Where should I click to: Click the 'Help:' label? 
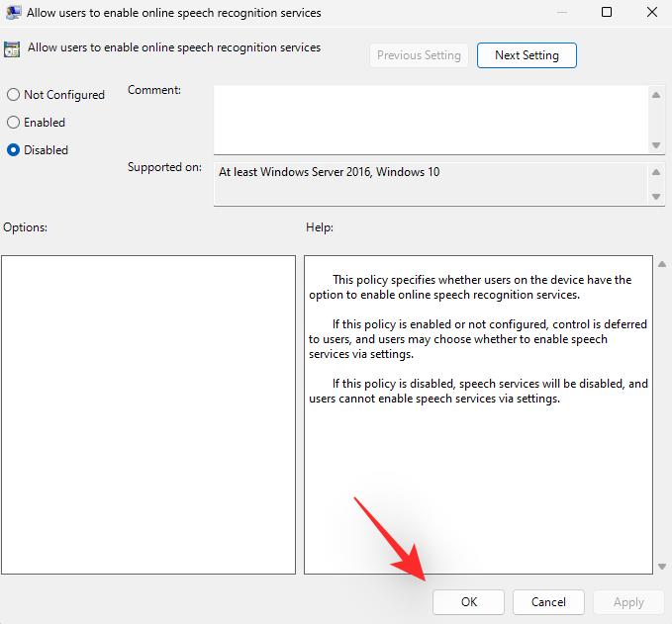(320, 227)
